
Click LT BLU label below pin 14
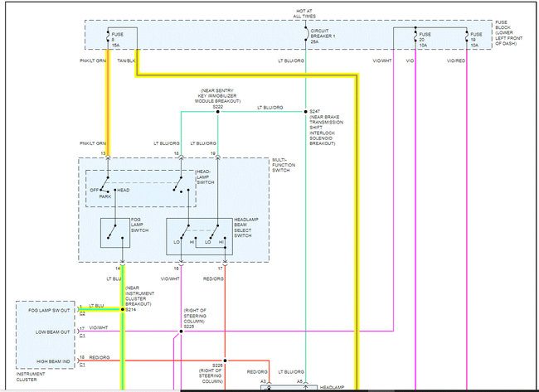pos(114,279)
